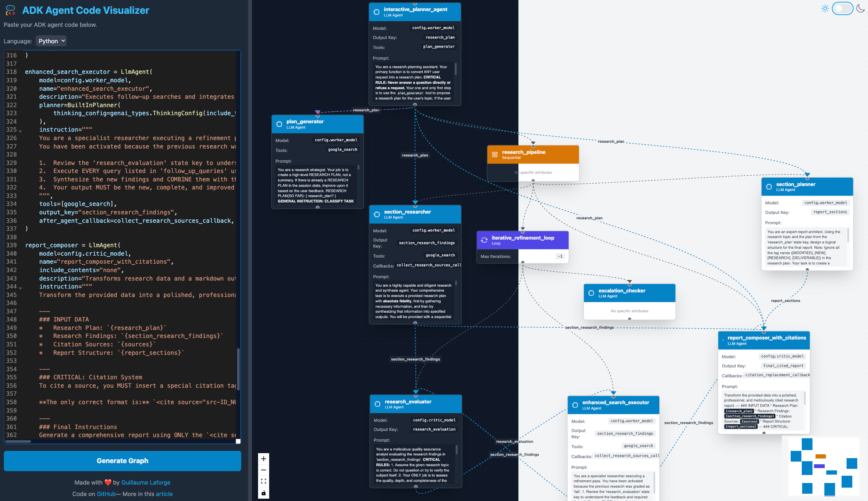Click the Generate Graph button
868x501 pixels.
click(123, 461)
